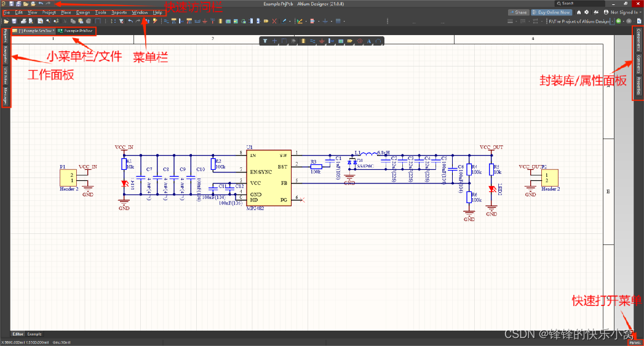Click the GND Power Port tool in the toolbar

(x=205, y=21)
